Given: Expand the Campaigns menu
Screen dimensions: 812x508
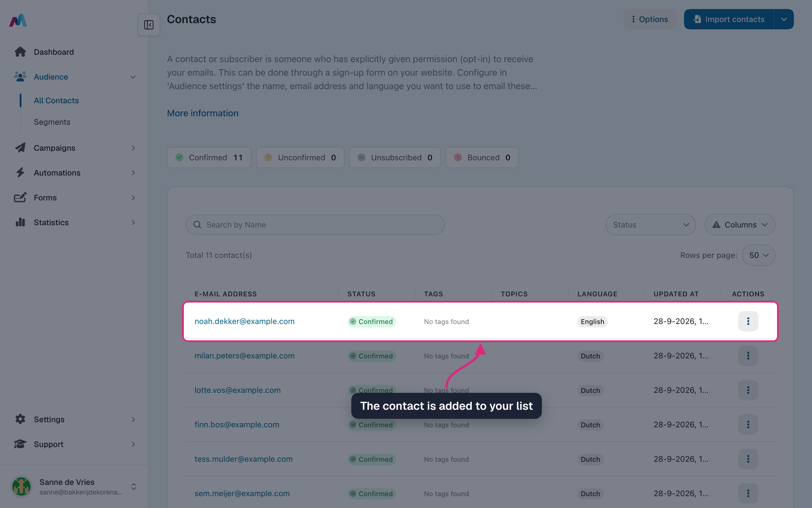Looking at the screenshot, I should click(x=74, y=148).
